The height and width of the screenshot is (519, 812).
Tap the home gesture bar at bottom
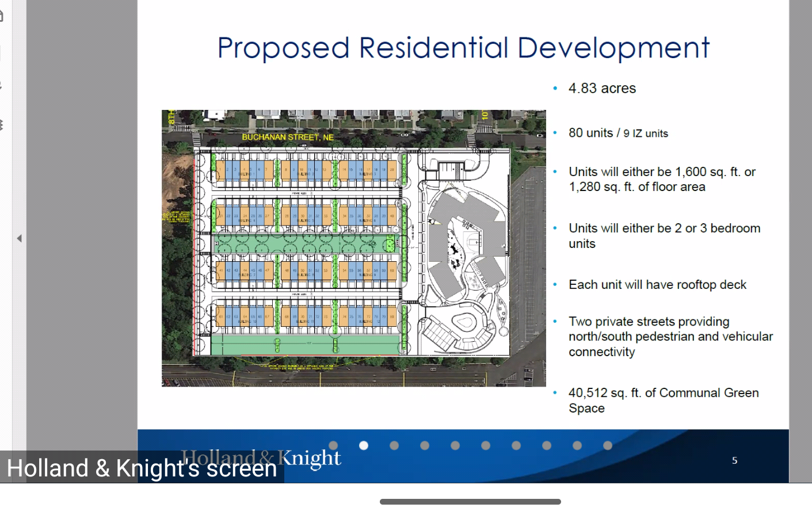470,502
